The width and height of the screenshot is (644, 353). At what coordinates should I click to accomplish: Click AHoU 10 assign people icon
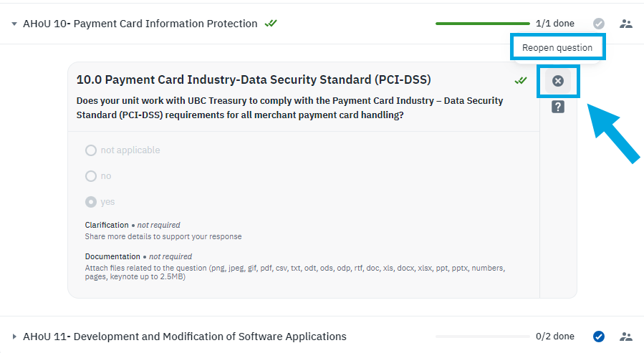[x=626, y=24]
